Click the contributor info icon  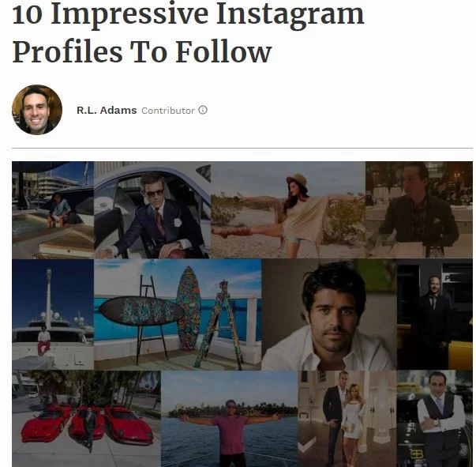click(x=203, y=110)
